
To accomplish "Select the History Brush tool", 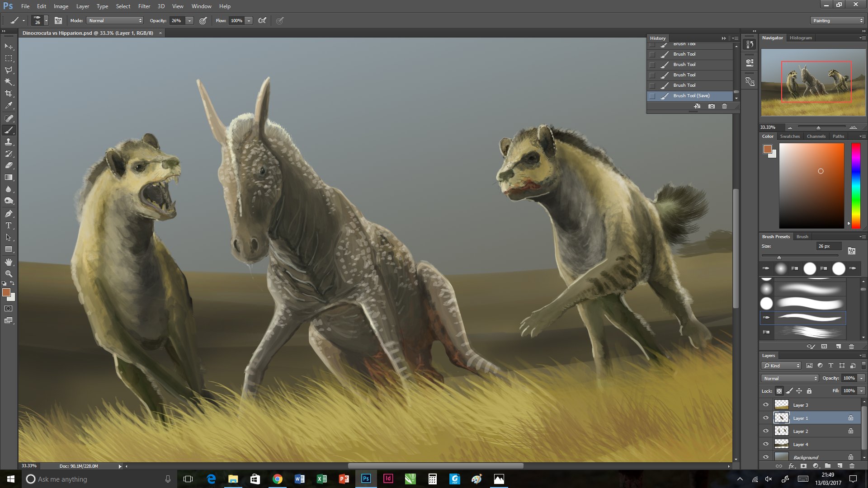I will (x=9, y=154).
